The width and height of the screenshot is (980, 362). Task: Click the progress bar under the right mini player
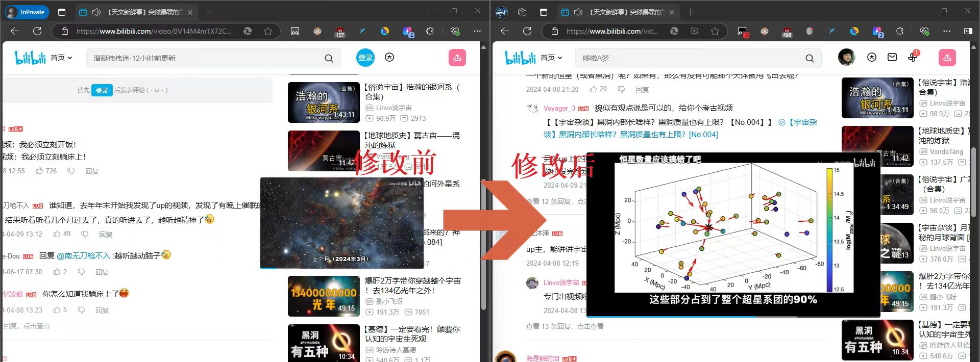[x=733, y=317]
